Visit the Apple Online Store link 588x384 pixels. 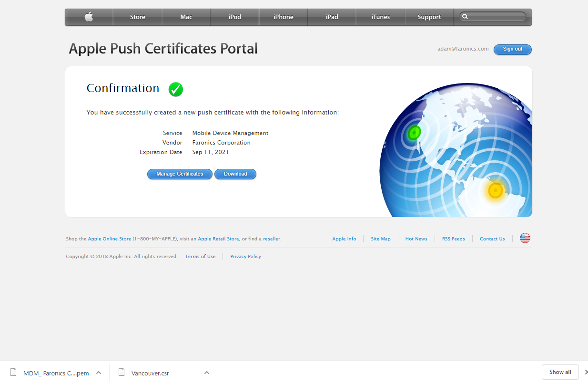(109, 239)
